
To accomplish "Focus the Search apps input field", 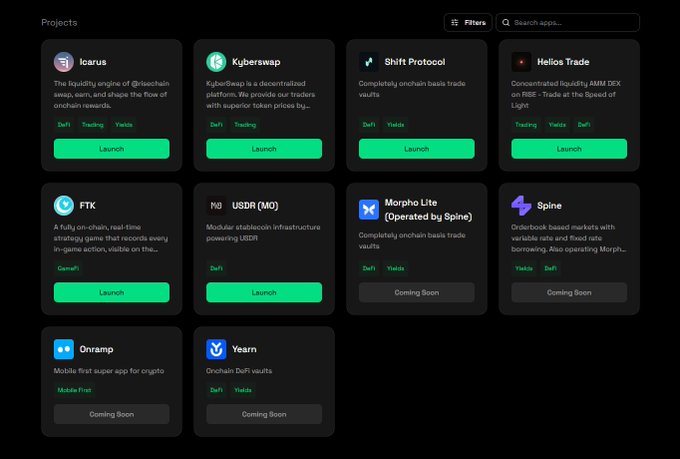I will pyautogui.click(x=568, y=23).
